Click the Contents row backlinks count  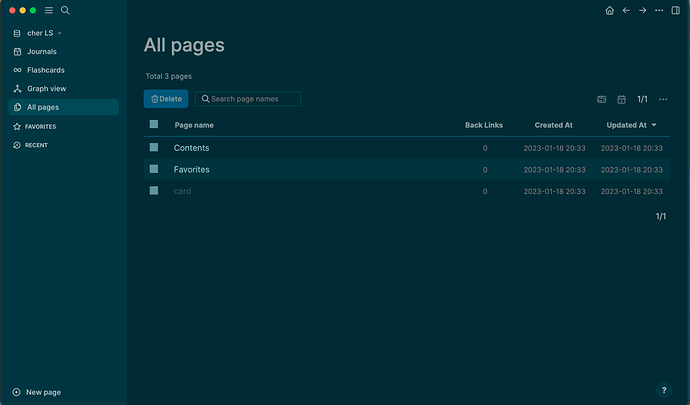pos(485,148)
